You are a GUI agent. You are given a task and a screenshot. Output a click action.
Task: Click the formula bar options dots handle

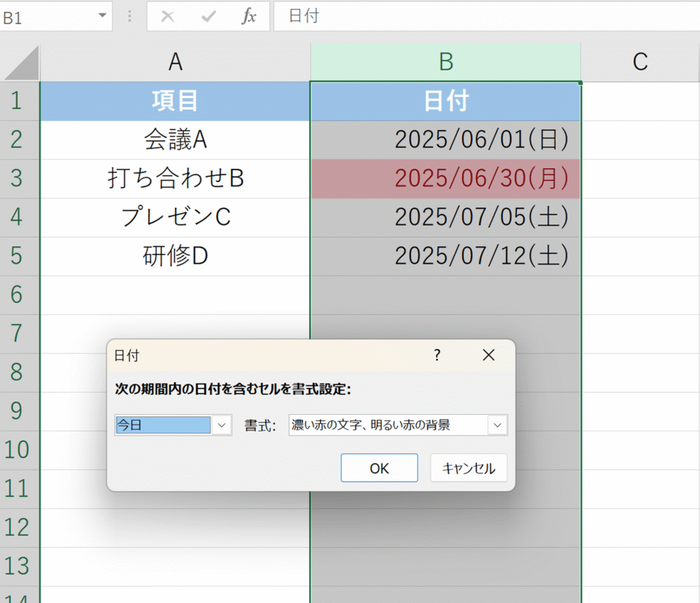pyautogui.click(x=129, y=16)
